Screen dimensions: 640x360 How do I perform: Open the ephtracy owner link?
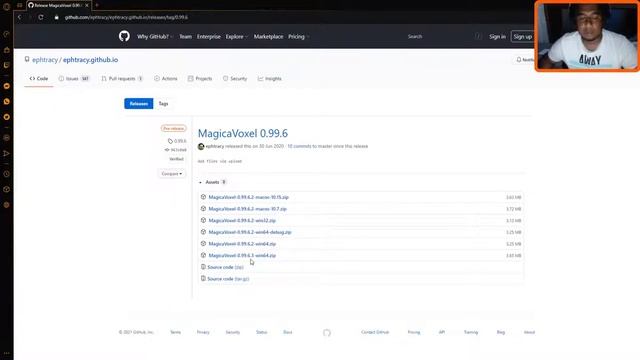(45, 60)
